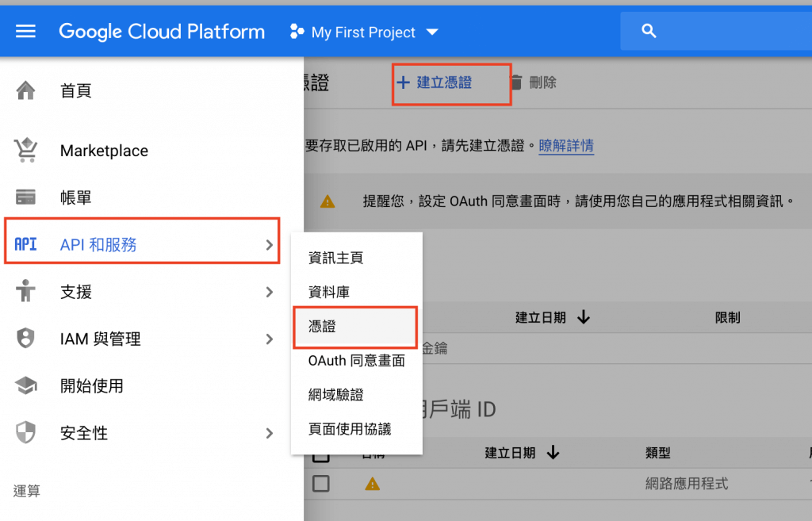
Task: Select the 網路應用程式 type cell
Action: click(x=686, y=484)
